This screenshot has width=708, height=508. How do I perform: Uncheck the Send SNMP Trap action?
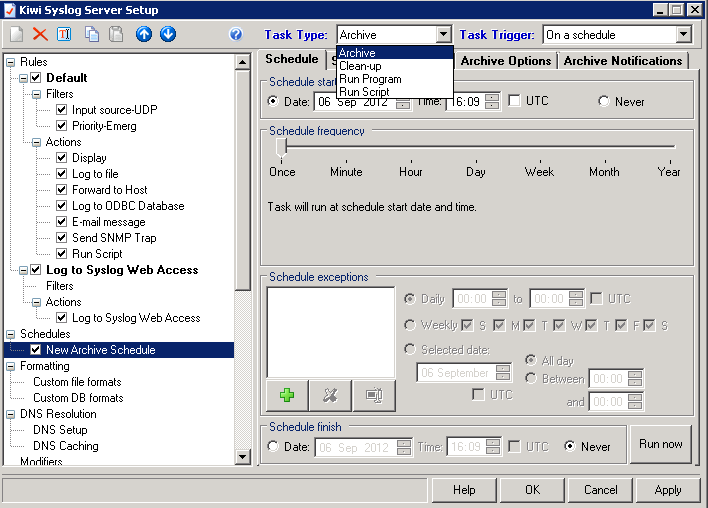62,238
